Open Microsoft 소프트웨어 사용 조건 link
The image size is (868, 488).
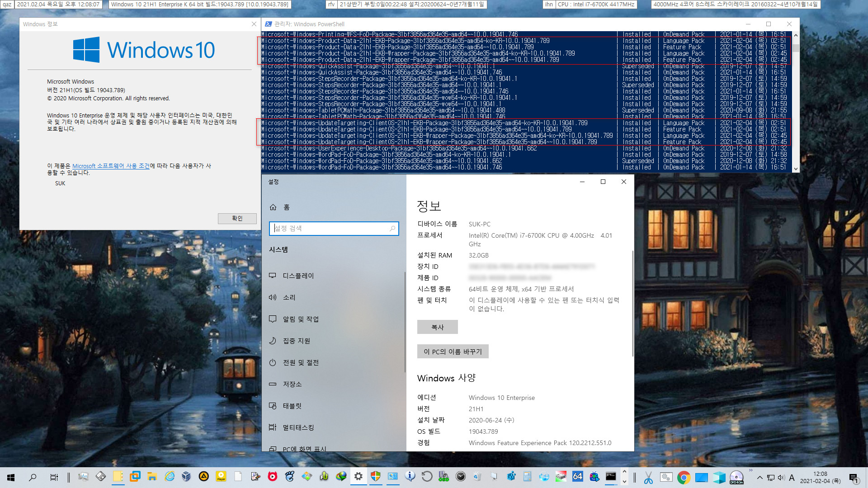111,166
